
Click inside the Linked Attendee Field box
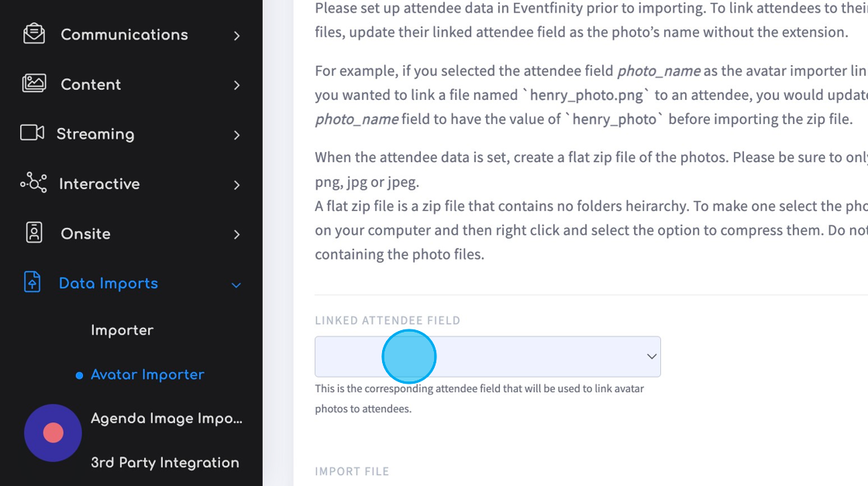click(x=487, y=357)
